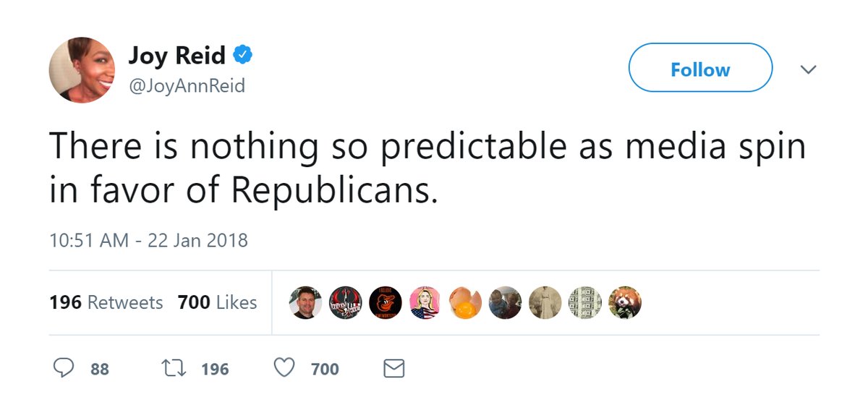Expand the tweet options chevron

(x=808, y=69)
